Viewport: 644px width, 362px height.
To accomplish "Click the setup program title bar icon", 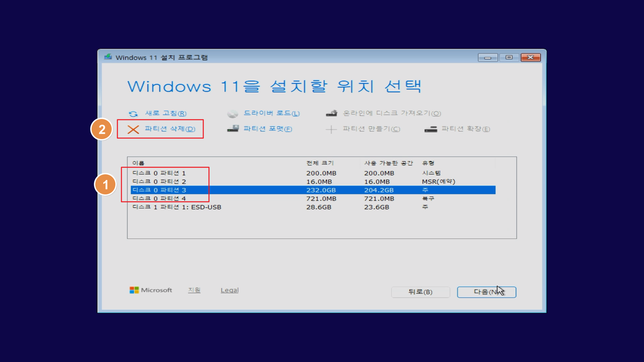I will [108, 57].
